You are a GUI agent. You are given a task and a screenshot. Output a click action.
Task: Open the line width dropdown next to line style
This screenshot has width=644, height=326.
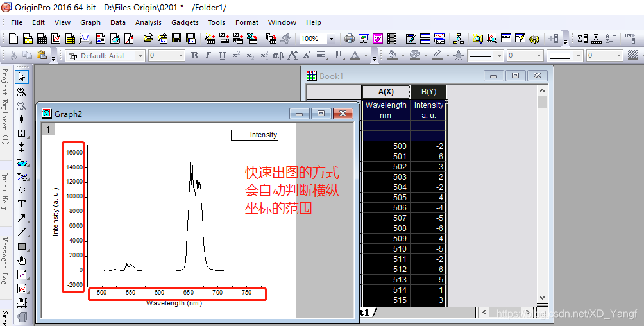tap(539, 55)
